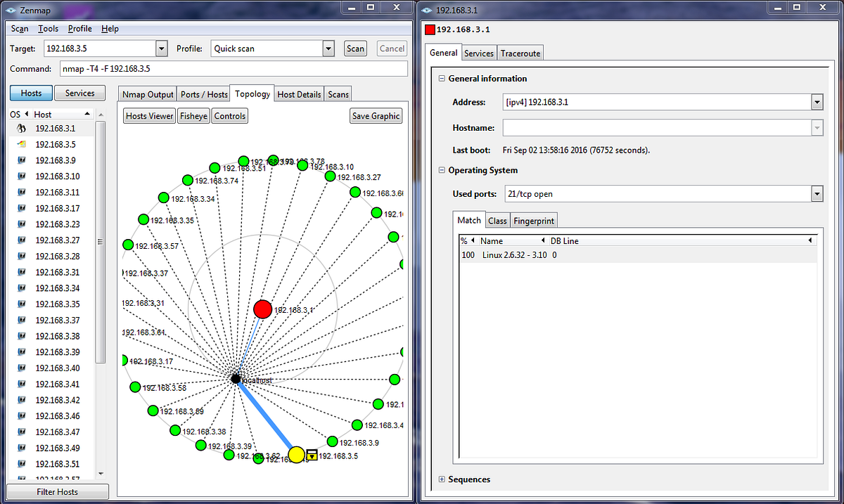
Task: Click the Scan button
Action: pyautogui.click(x=355, y=49)
